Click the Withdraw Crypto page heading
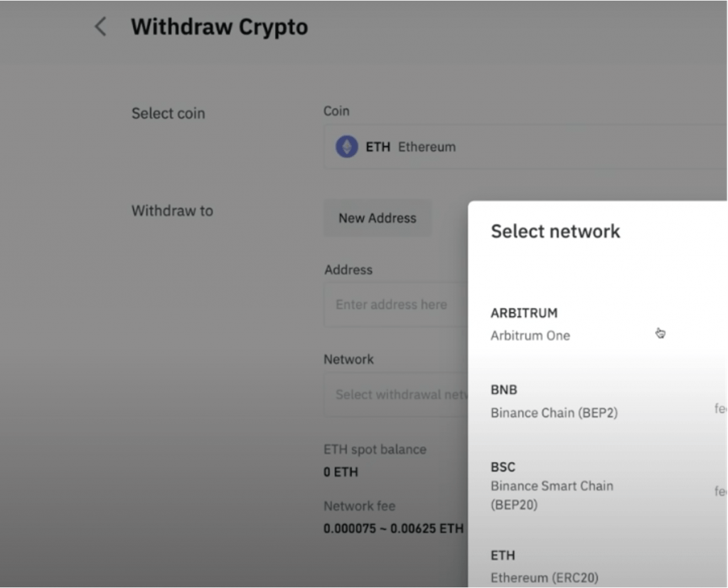The image size is (728, 588). pyautogui.click(x=219, y=27)
